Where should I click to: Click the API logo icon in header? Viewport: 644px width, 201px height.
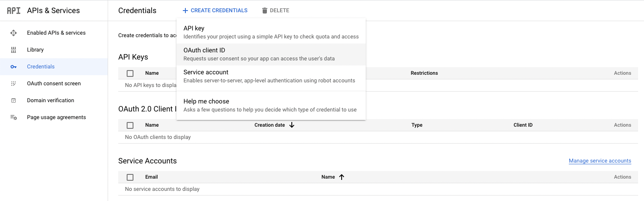click(14, 11)
